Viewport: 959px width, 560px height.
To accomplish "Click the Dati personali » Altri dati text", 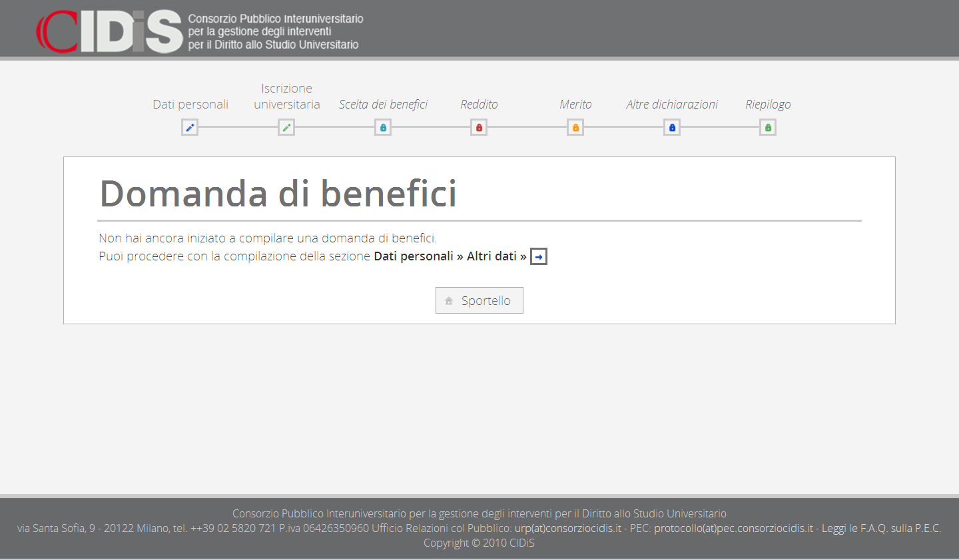I will tap(450, 256).
